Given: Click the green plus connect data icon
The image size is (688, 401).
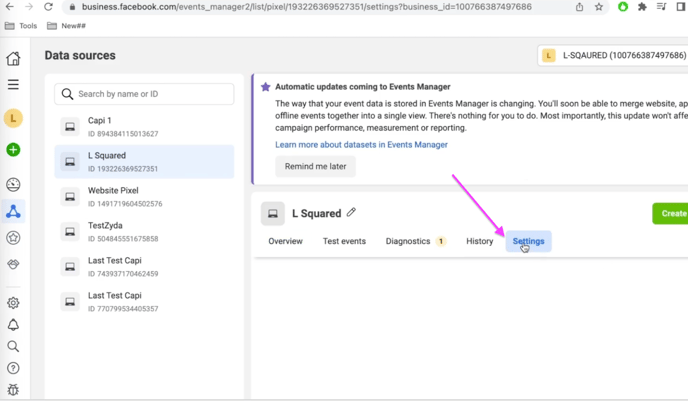Looking at the screenshot, I should click(x=13, y=150).
